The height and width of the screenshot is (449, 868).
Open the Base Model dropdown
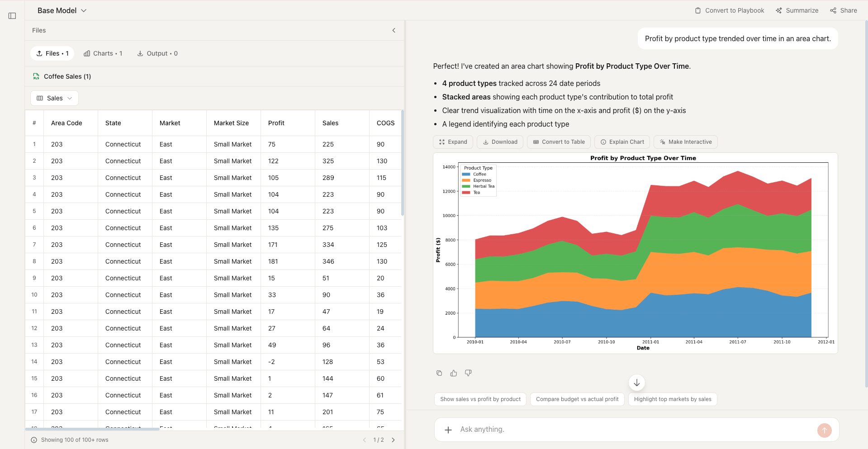point(62,10)
